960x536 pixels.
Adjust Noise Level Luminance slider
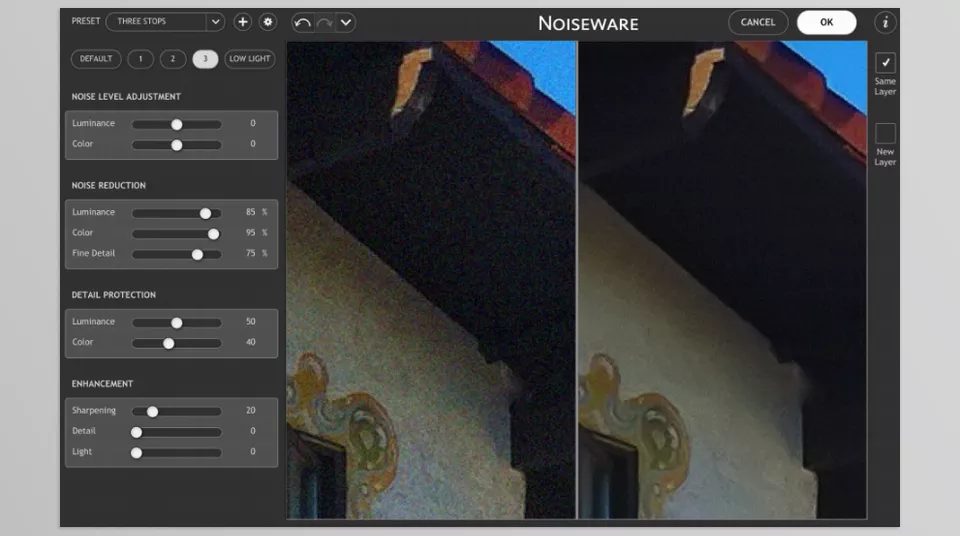[177, 124]
